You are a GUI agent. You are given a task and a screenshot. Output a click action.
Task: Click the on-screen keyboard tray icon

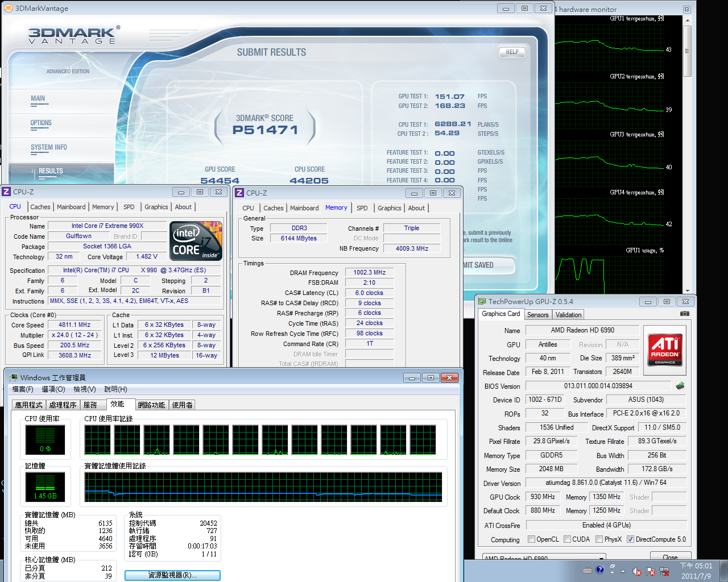[588, 570]
